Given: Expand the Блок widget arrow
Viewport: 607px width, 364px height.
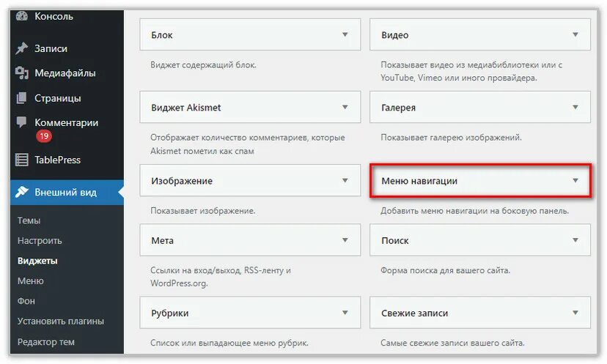Looking at the screenshot, I should pyautogui.click(x=345, y=34).
